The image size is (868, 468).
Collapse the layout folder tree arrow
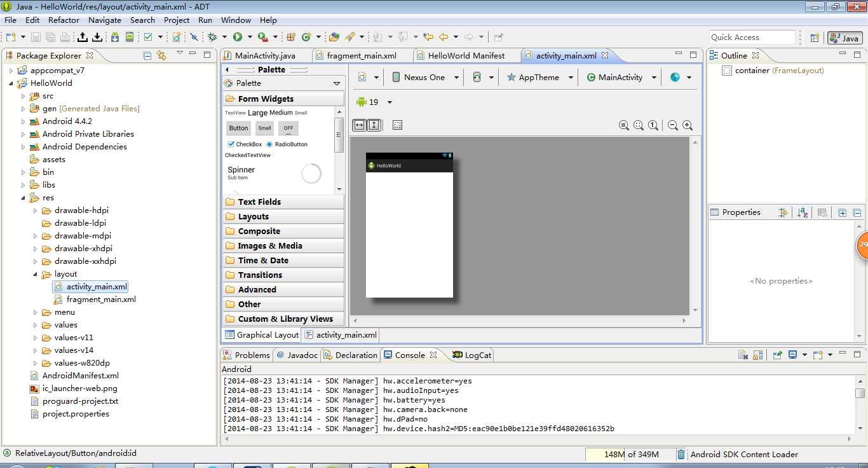[x=36, y=274]
